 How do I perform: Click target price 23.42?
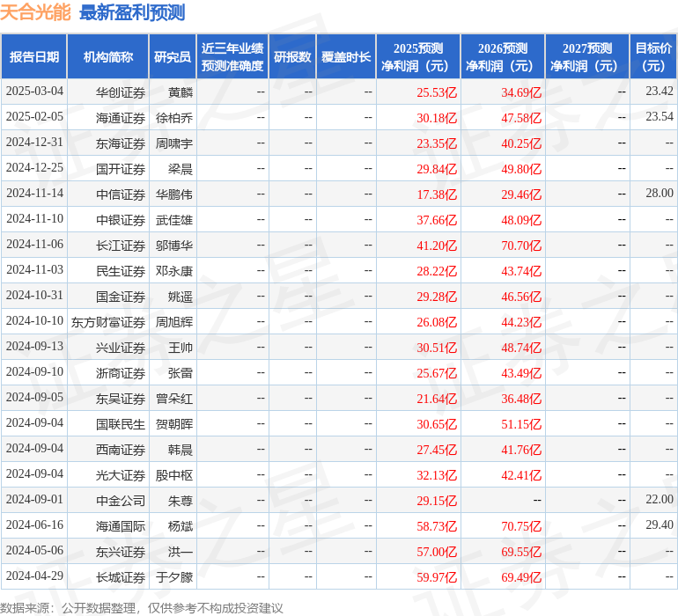[660, 92]
